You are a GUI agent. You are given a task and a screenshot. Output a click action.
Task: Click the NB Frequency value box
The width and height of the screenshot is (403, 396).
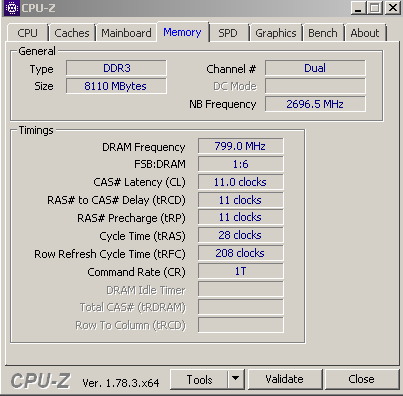315,104
